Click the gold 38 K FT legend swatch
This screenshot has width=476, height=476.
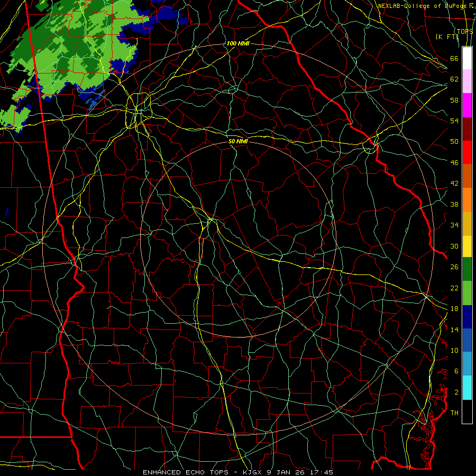tap(467, 223)
